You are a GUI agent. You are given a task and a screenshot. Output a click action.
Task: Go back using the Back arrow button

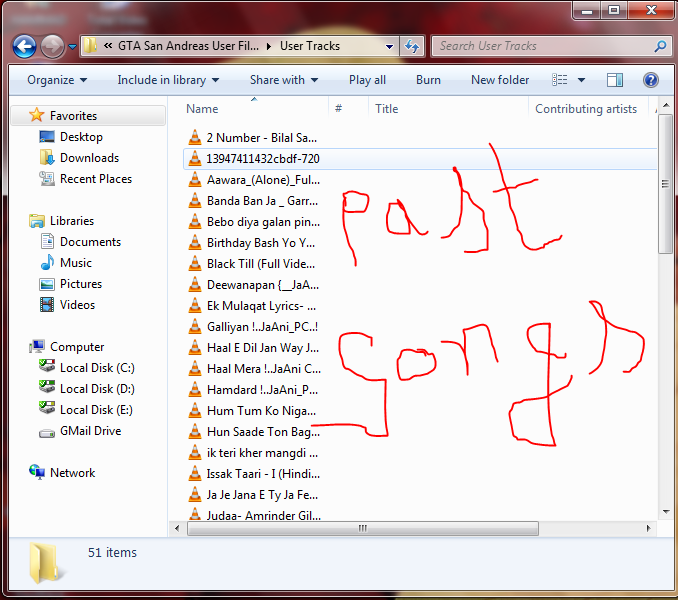pyautogui.click(x=24, y=46)
